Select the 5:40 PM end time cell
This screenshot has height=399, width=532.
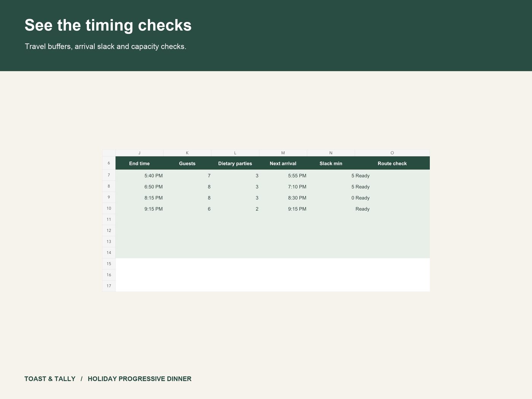click(139, 176)
